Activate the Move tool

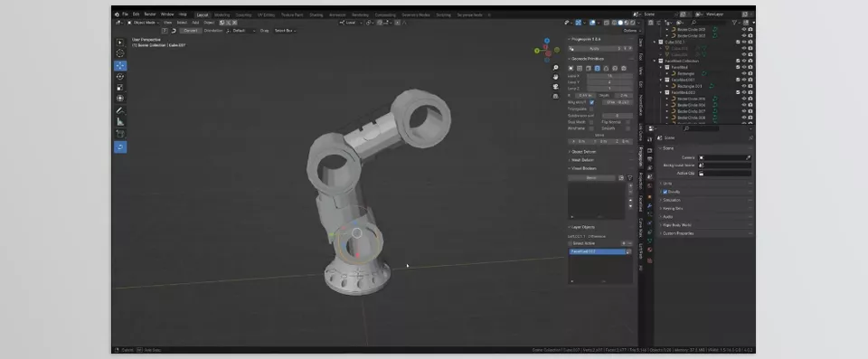click(x=120, y=66)
